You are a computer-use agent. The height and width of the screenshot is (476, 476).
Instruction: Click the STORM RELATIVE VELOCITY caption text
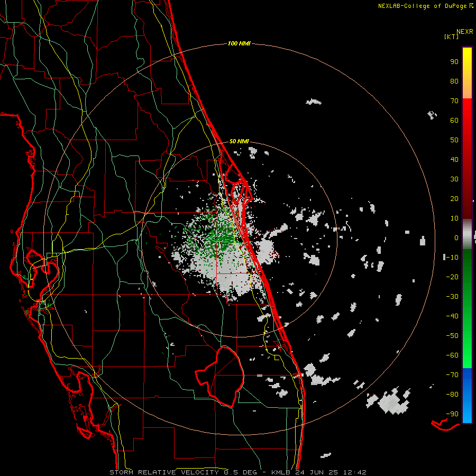pyautogui.click(x=164, y=472)
